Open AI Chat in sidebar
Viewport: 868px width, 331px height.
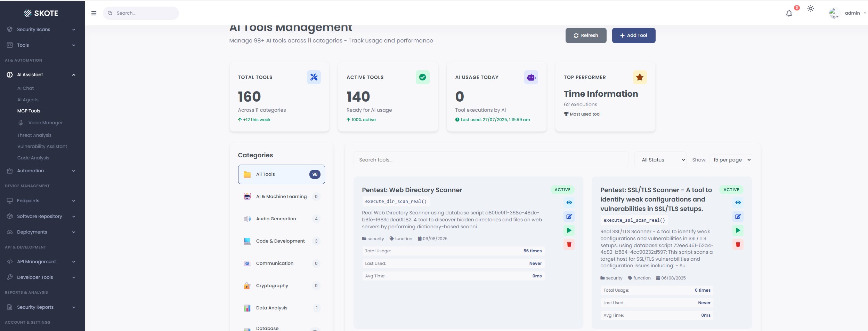[x=25, y=88]
